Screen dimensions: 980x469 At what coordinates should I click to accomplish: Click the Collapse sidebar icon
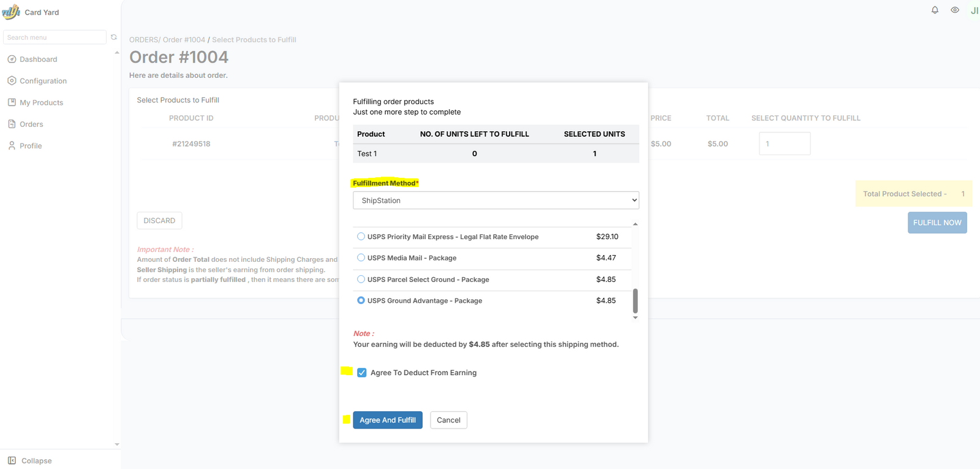click(12, 460)
